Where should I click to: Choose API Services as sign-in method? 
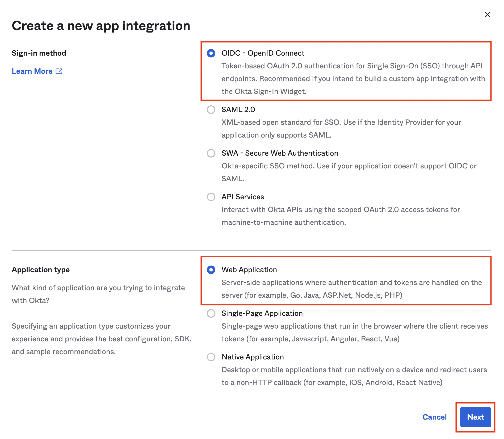[211, 197]
